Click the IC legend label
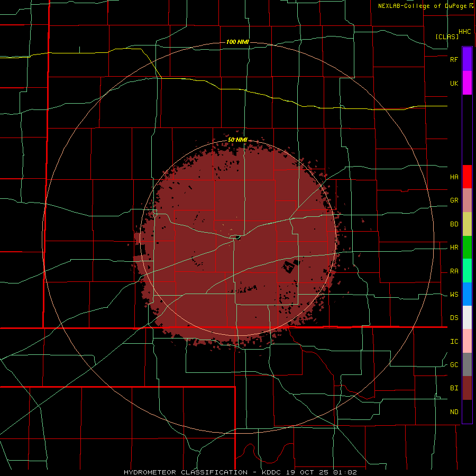Viewport: 476px width, 476px height. [454, 342]
